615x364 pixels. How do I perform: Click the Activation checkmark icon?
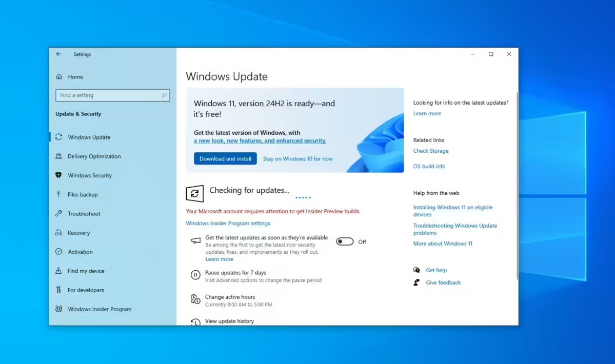59,252
